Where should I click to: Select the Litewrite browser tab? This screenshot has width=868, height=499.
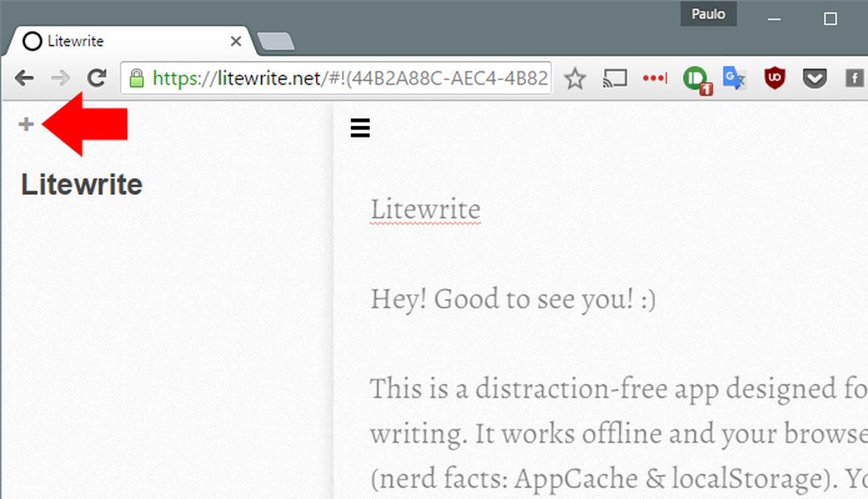click(x=123, y=41)
